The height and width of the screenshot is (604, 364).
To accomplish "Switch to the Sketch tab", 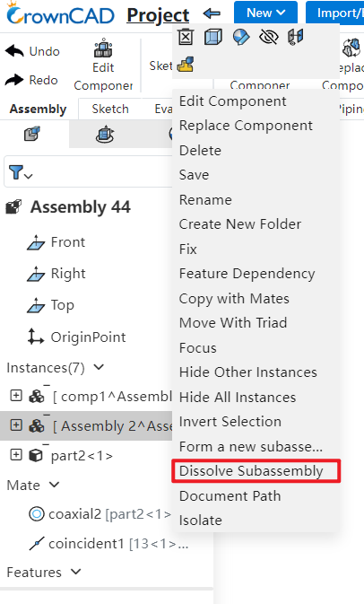I will (110, 109).
